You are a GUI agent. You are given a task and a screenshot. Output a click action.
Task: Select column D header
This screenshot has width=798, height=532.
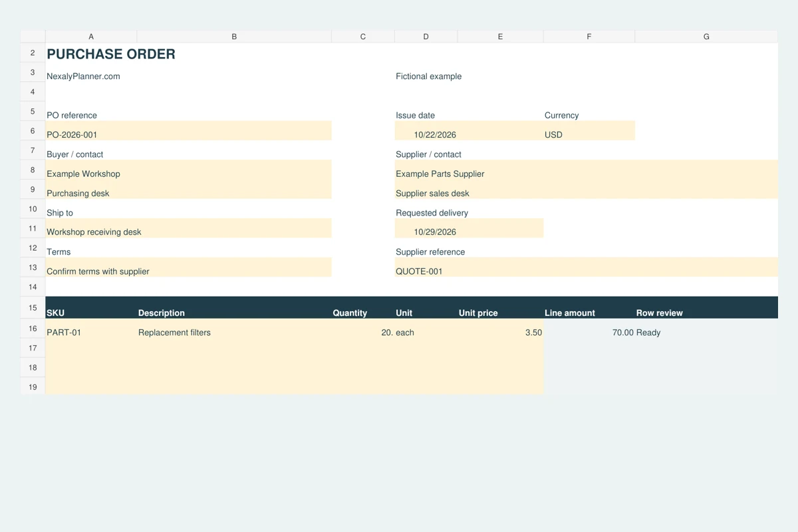pyautogui.click(x=426, y=37)
